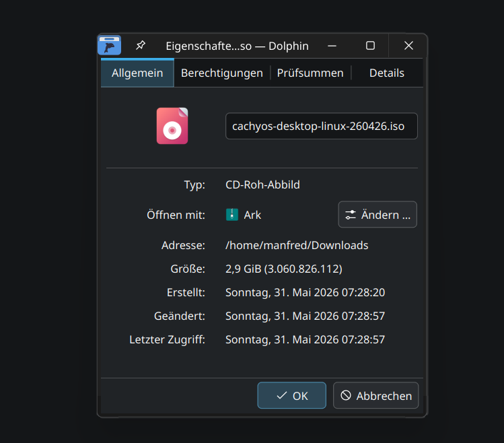This screenshot has height=443, width=504.
Task: Click the Ark application name label
Action: click(252, 215)
